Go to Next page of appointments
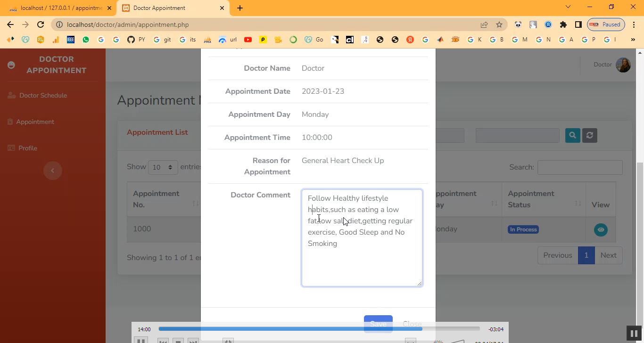This screenshot has height=343, width=644. (x=608, y=255)
